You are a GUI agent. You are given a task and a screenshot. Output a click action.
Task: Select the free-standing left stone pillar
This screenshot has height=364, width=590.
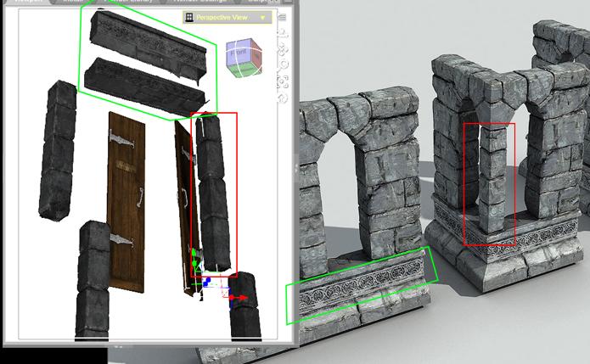coord(58,150)
